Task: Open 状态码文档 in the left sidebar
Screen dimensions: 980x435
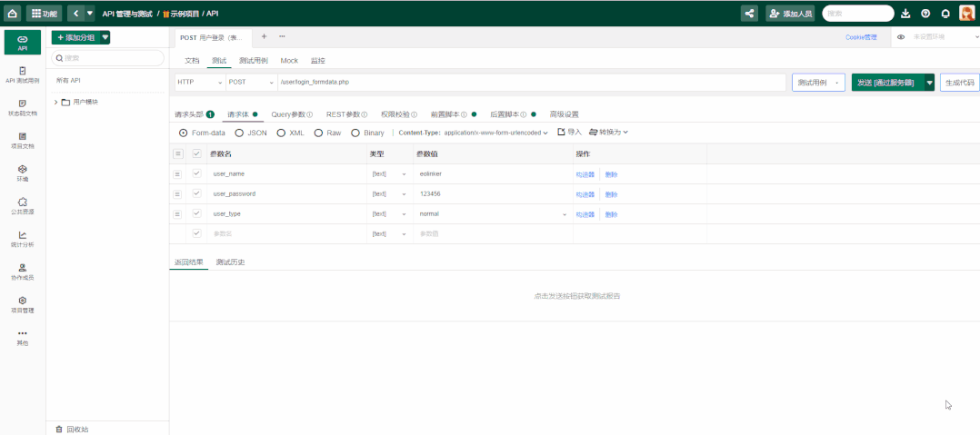Action: (x=23, y=107)
